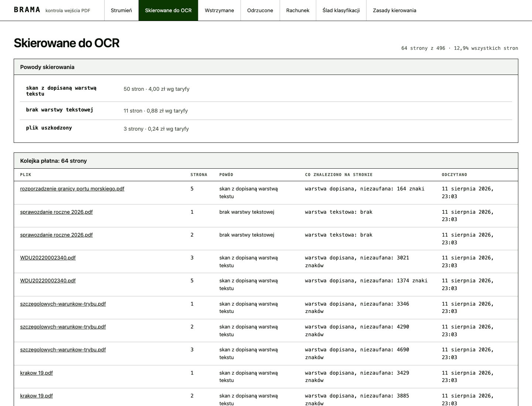Click the 'Skierowane do OCR' page heading
Image resolution: width=532 pixels, height=406 pixels.
click(66, 43)
